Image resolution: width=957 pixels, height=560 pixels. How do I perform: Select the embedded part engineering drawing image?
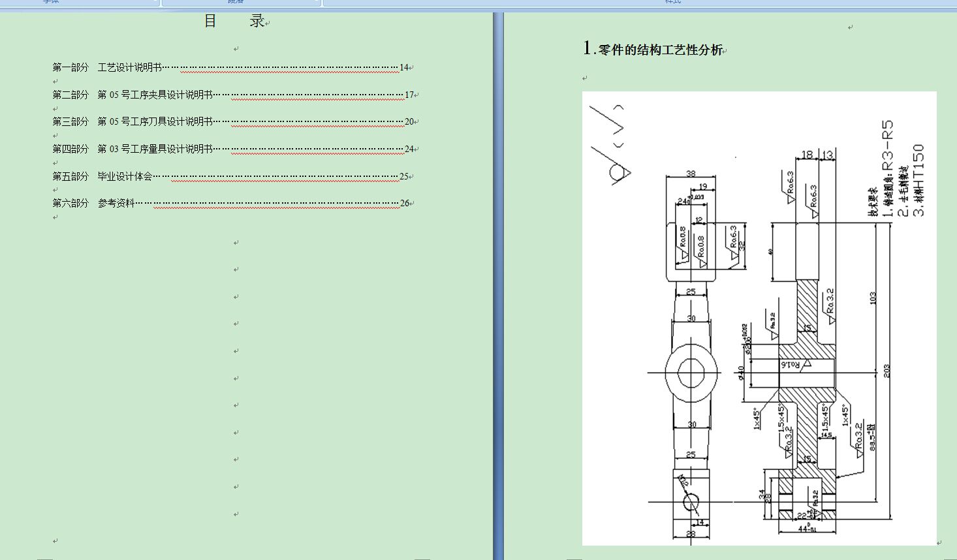pos(759,318)
